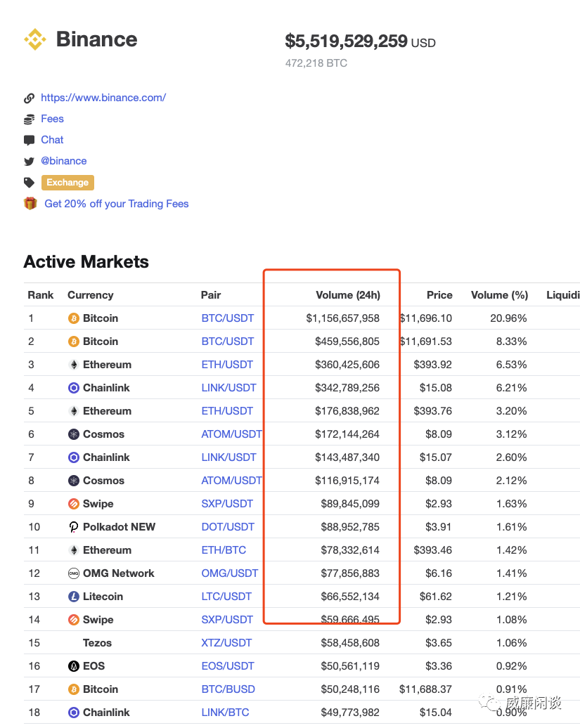
Task: Click the Swipe icon in rank 9 row
Action: point(73,504)
